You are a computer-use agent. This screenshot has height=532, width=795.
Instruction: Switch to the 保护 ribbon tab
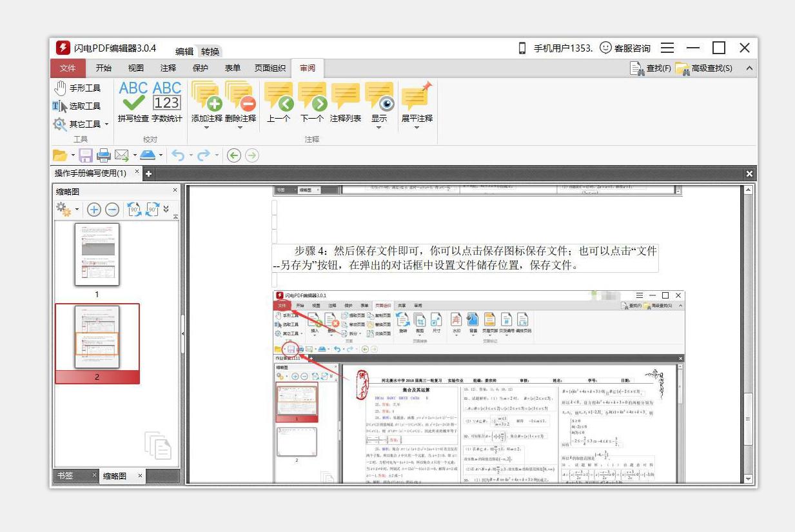201,68
